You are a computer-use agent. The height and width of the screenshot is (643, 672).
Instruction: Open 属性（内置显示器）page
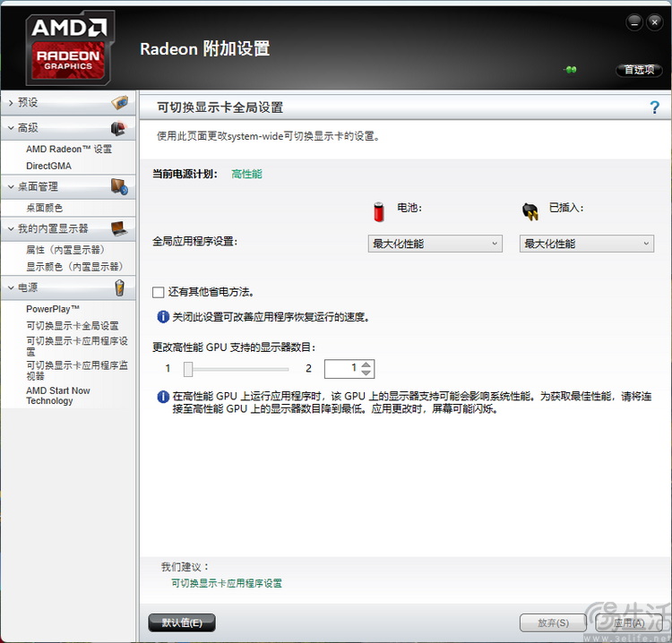(65, 250)
